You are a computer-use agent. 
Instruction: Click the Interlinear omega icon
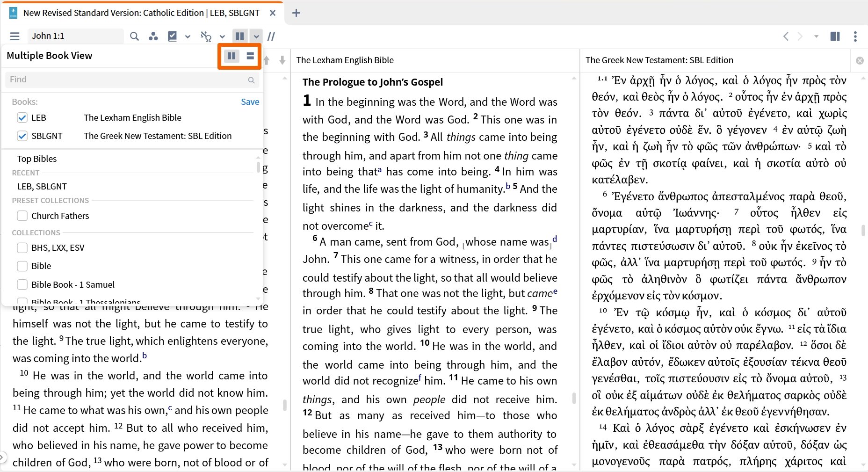206,36
